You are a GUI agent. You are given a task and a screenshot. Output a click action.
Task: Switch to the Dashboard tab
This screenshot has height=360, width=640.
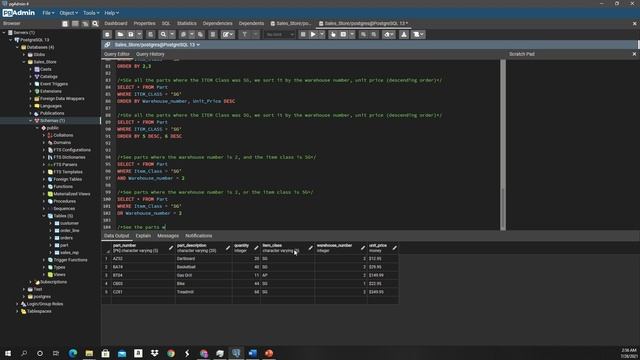[116, 24]
